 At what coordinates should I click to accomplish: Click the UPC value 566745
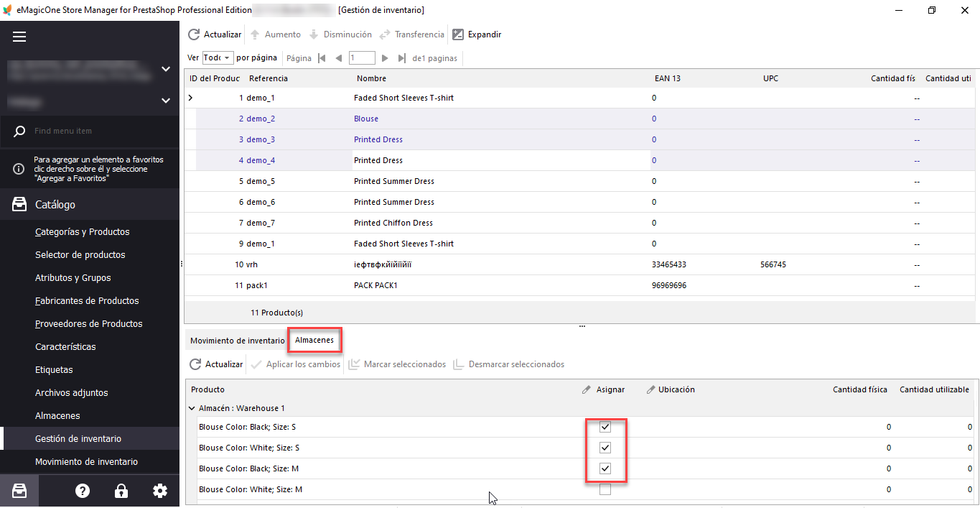point(773,264)
